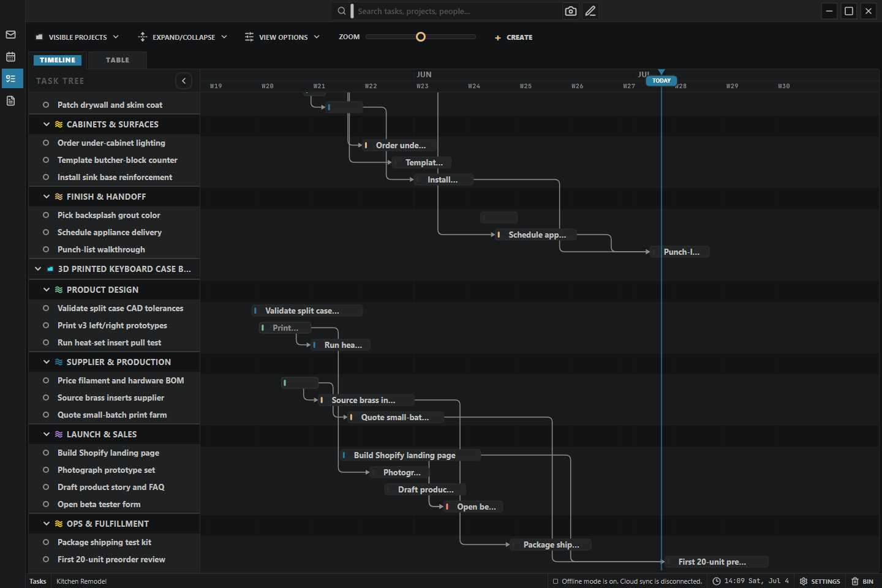Select the Tasks status bar tab
The image size is (882, 588).
[x=38, y=581]
